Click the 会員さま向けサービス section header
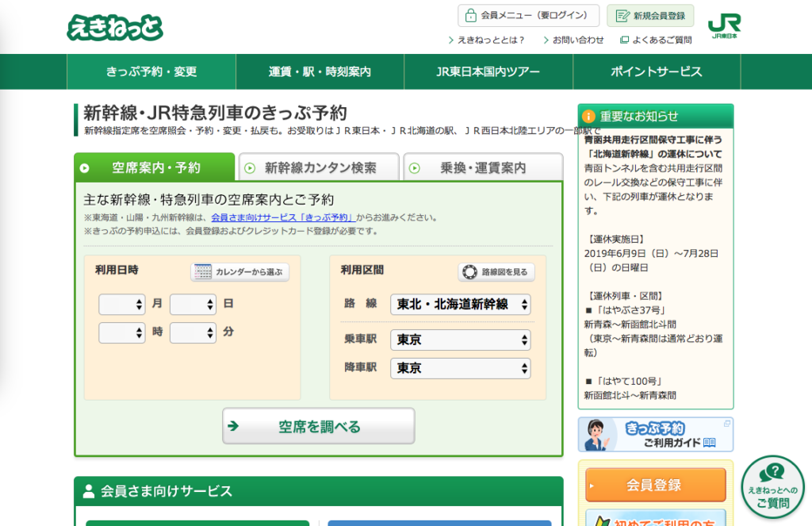This screenshot has height=526, width=812. coord(319,491)
